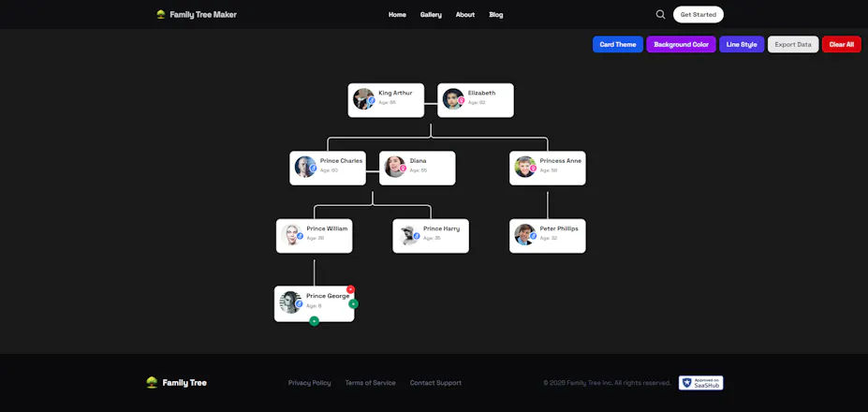868x412 pixels.
Task: Click the footer Family Tree logo icon
Action: click(x=152, y=383)
